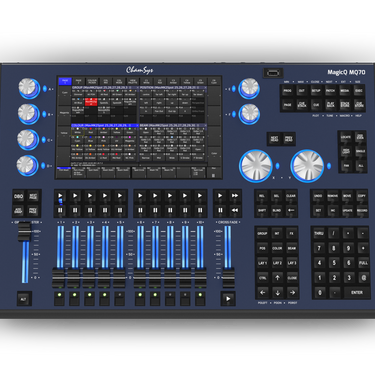Turn encoder knob C
Screen dimensions: 375x375
pyautogui.click(x=28, y=139)
